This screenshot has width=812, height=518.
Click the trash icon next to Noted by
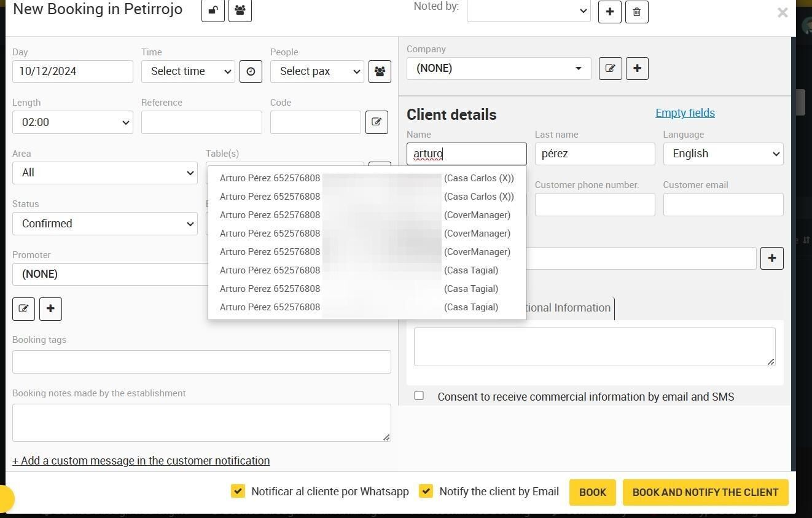pyautogui.click(x=636, y=12)
